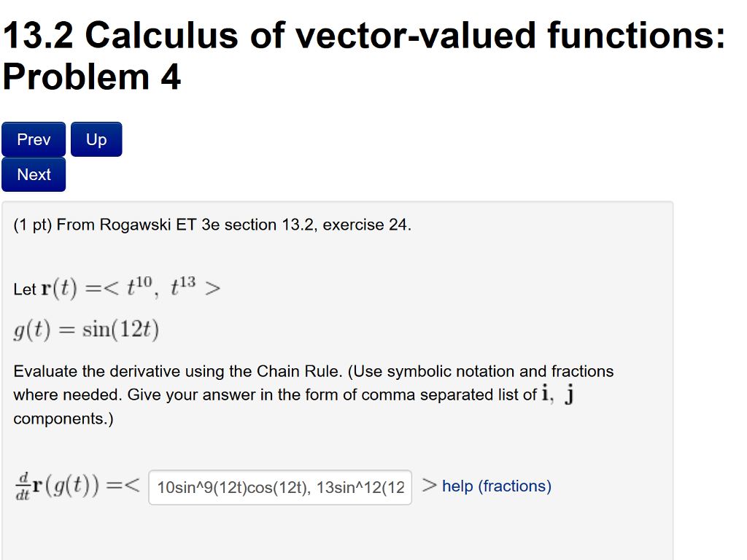This screenshot has height=560, width=747.
Task: Navigate to the previous problem using Prev
Action: click(x=34, y=139)
